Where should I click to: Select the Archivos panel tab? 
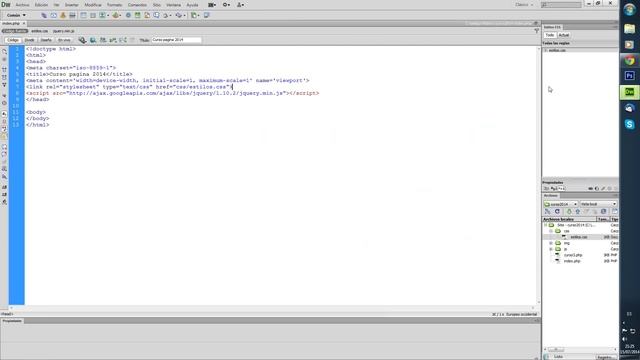[x=551, y=196]
